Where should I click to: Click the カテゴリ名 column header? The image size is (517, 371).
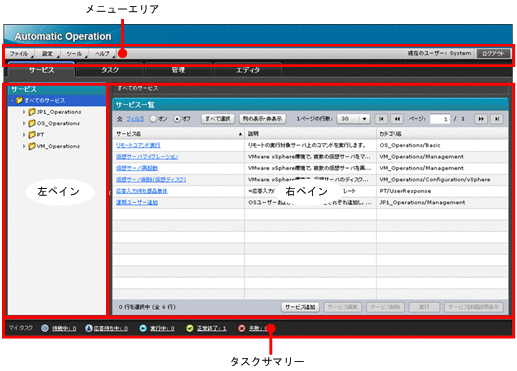(x=442, y=134)
